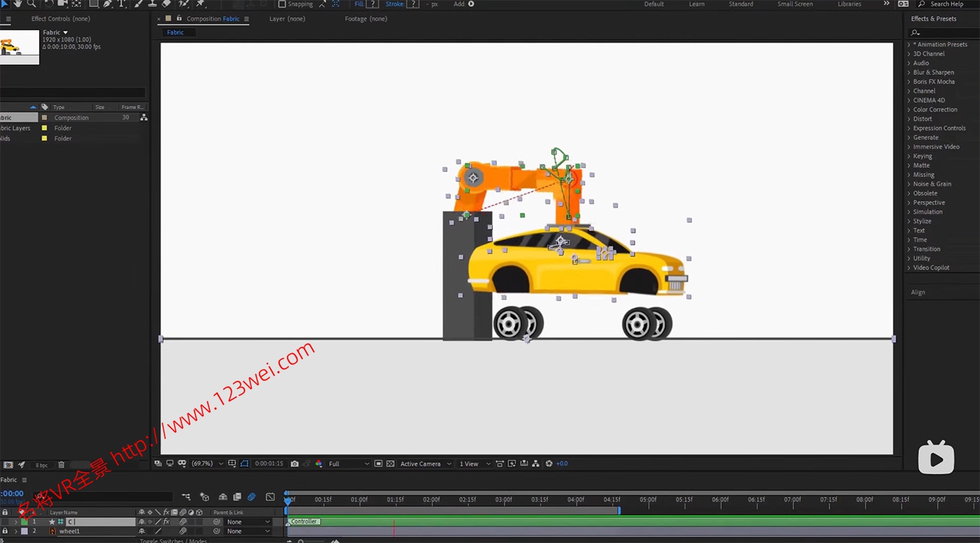Delete the selected project item with trash icon
Viewport: 980px width, 543px height.
point(62,465)
